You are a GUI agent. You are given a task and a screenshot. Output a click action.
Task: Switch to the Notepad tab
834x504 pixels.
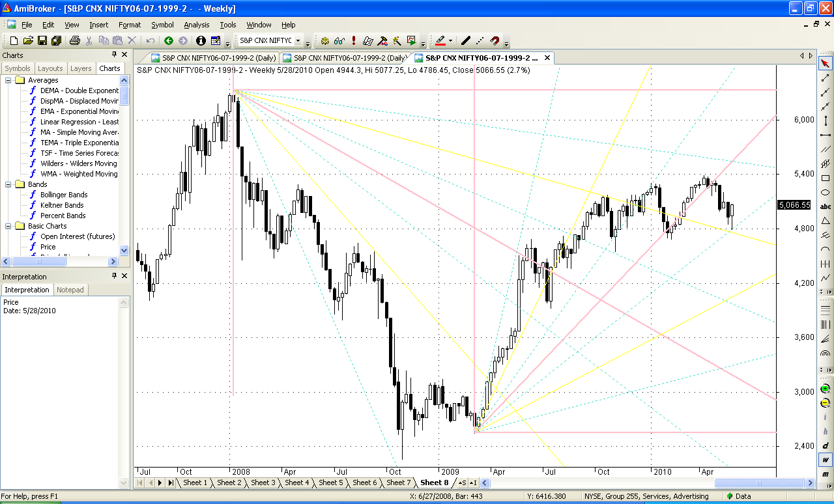(70, 290)
